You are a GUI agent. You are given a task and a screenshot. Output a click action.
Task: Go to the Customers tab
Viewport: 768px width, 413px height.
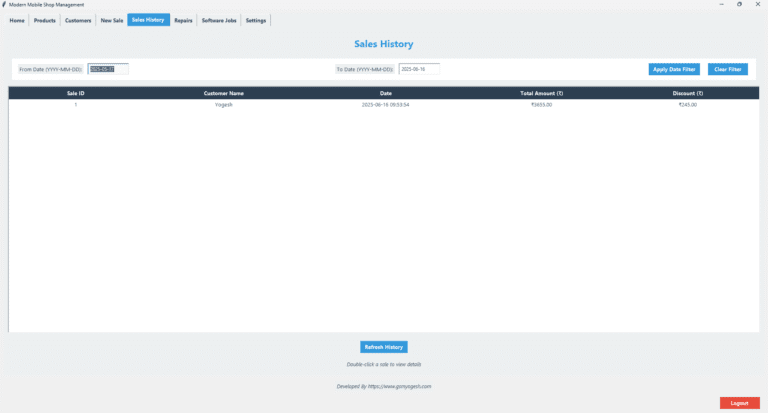[78, 20]
